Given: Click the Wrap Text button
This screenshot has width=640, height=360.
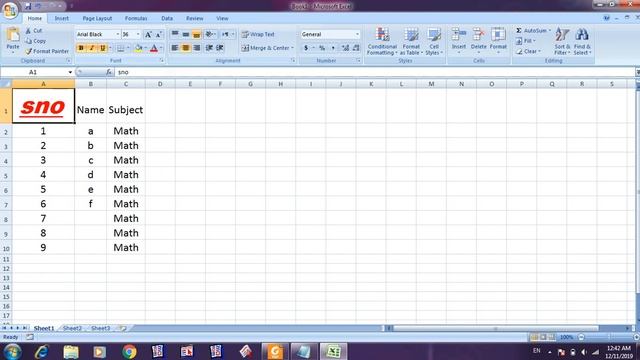Looking at the screenshot, I should point(258,34).
